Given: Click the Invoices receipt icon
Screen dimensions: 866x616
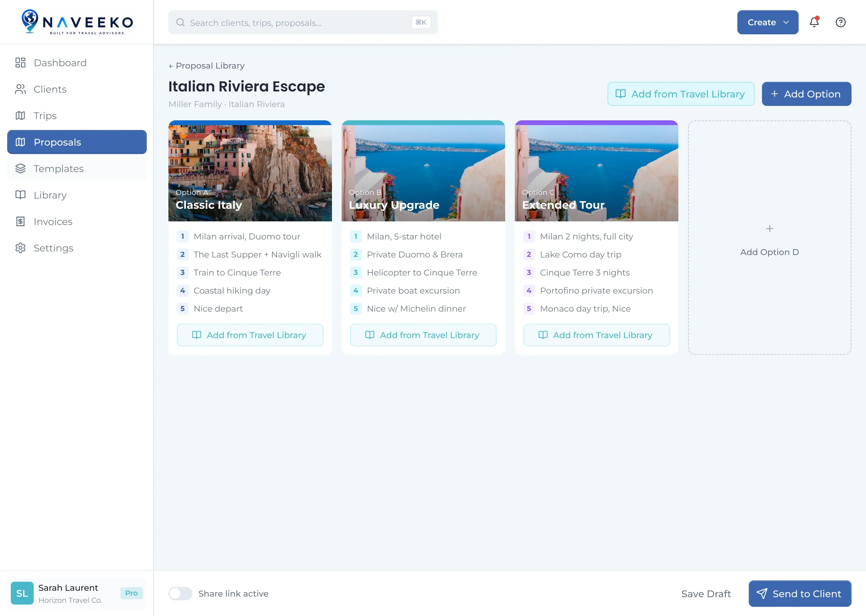Looking at the screenshot, I should tap(20, 221).
